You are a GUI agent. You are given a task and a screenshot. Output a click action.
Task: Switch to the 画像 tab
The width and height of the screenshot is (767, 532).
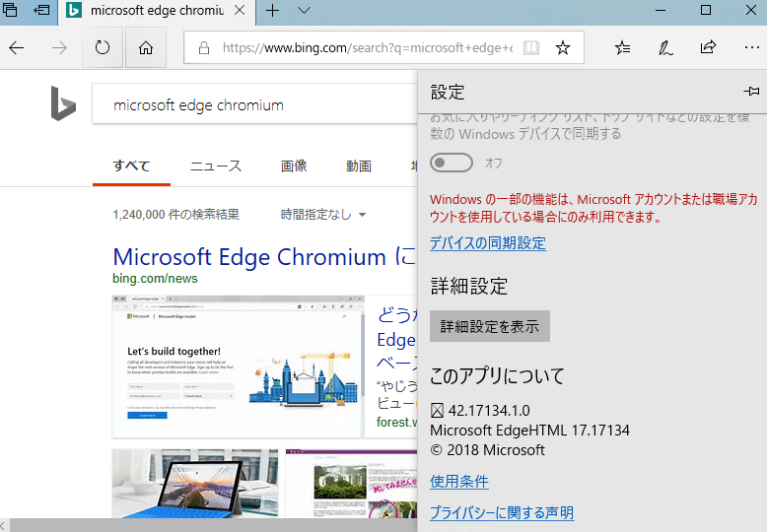294,166
